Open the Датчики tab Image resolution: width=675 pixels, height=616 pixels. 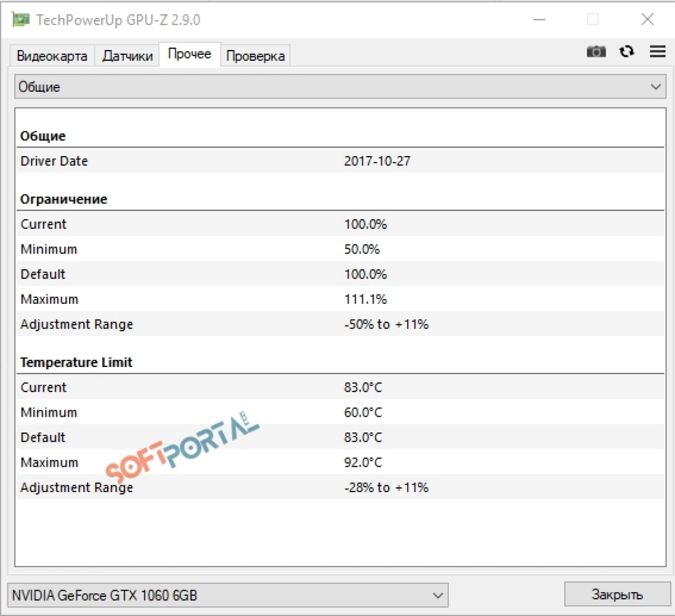(x=127, y=56)
